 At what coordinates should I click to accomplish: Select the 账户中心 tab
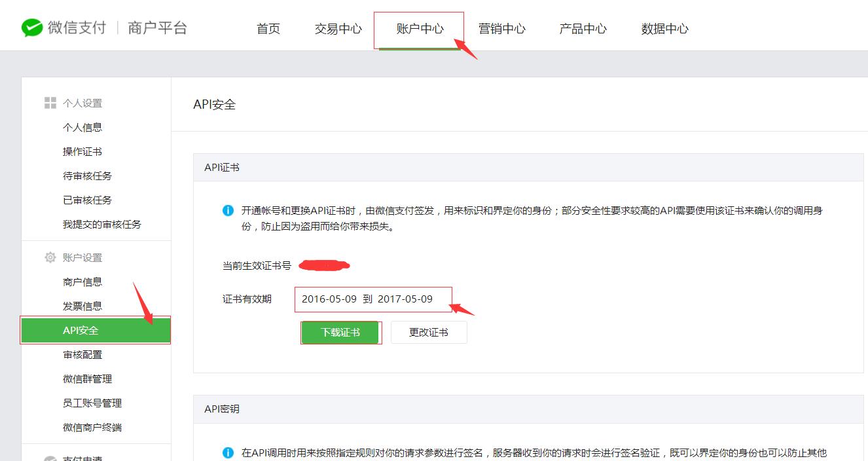(x=420, y=29)
